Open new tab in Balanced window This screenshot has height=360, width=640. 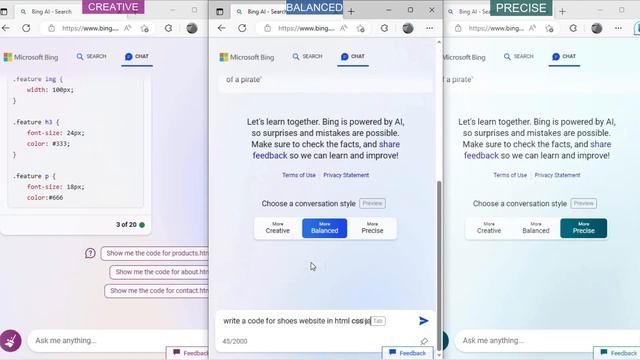(351, 12)
